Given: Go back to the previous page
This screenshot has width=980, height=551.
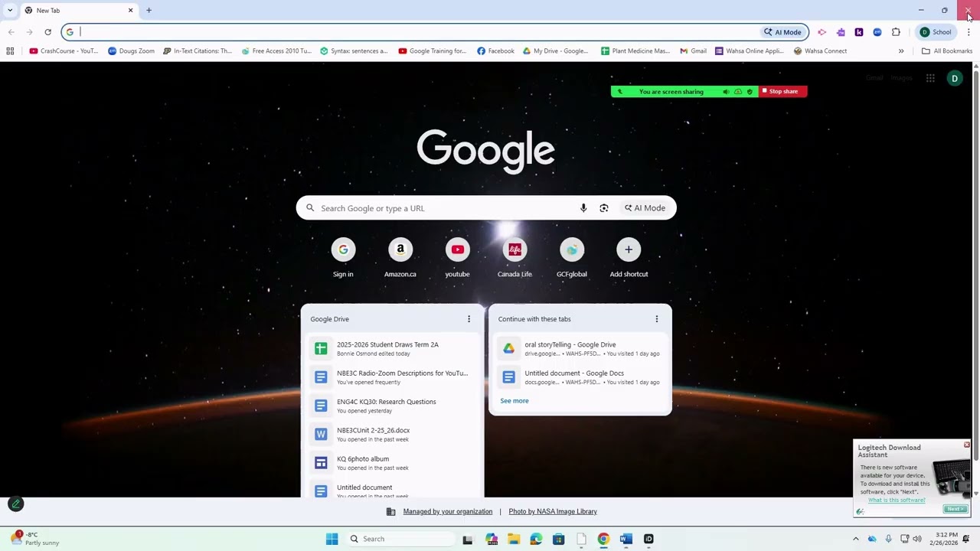Looking at the screenshot, I should coord(11,32).
